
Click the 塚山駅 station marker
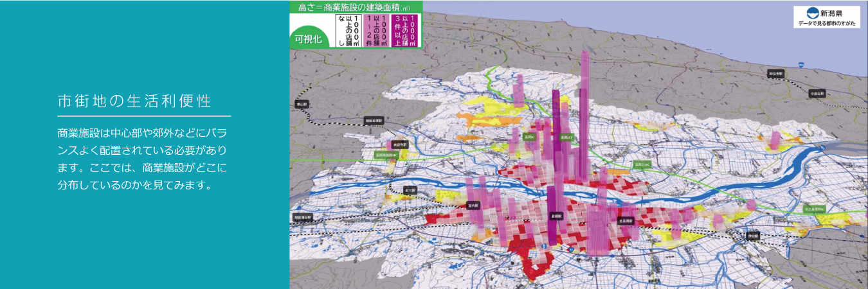coord(302,103)
